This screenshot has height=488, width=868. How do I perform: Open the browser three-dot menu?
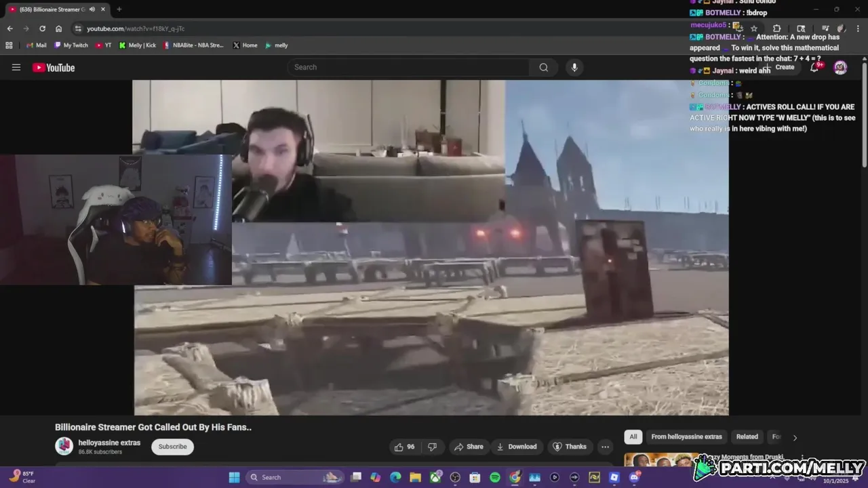click(x=859, y=28)
